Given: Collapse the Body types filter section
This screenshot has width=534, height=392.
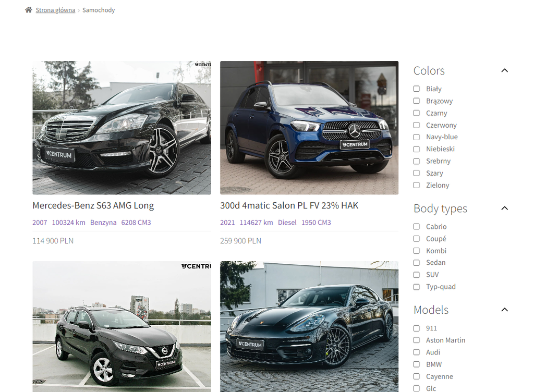Looking at the screenshot, I should coord(504,209).
